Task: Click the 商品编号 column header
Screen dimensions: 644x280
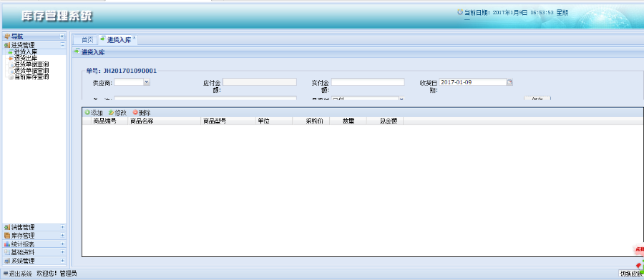Action: tap(109, 121)
